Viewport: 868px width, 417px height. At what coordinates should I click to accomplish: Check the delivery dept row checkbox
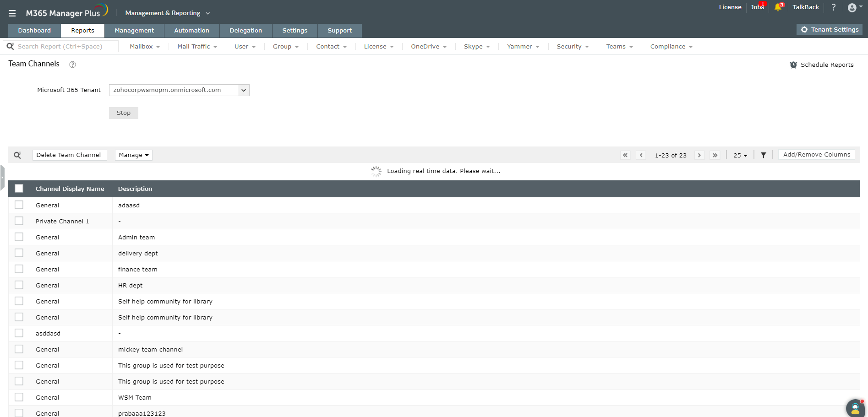click(19, 253)
